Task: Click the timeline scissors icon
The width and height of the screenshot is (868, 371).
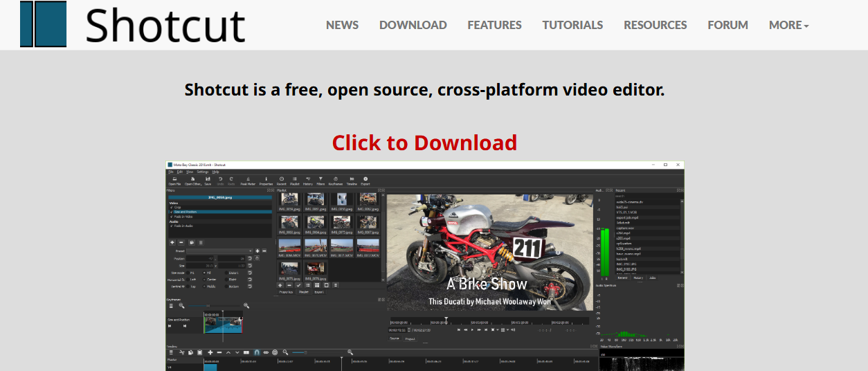Action: coord(182,352)
